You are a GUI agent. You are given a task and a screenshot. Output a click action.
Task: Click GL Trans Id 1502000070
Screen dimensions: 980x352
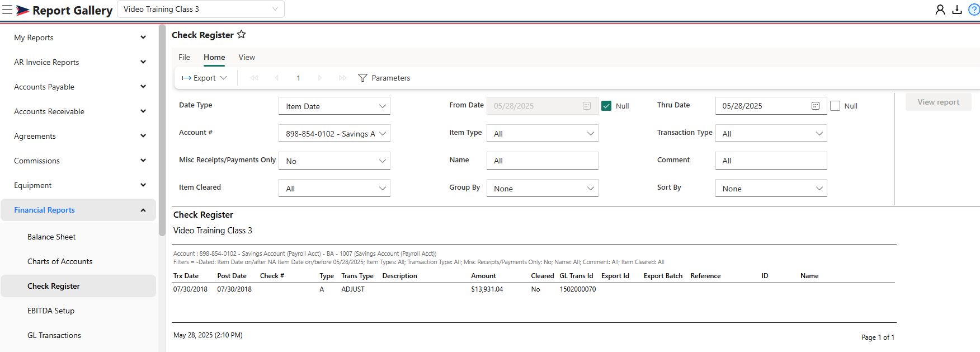(x=578, y=289)
